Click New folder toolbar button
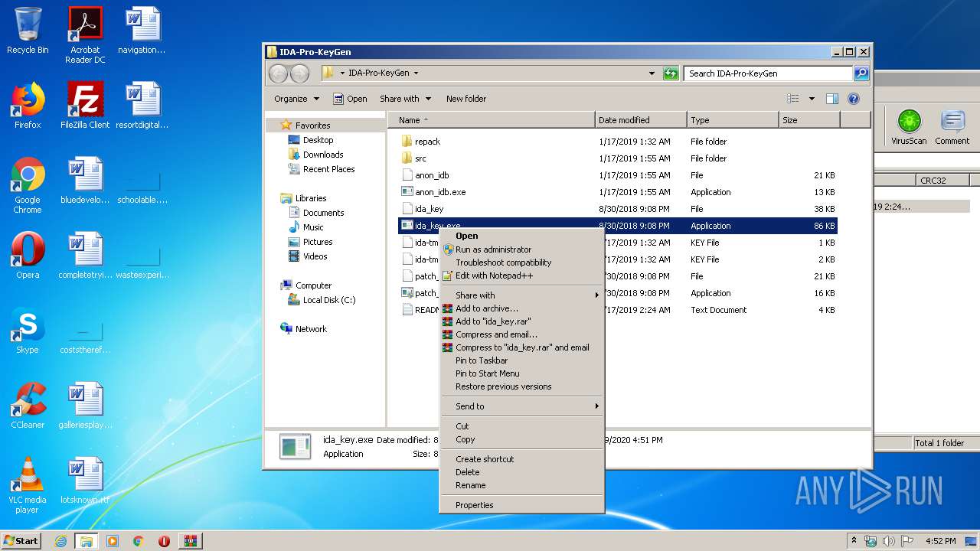Image resolution: width=980 pixels, height=551 pixels. (466, 99)
